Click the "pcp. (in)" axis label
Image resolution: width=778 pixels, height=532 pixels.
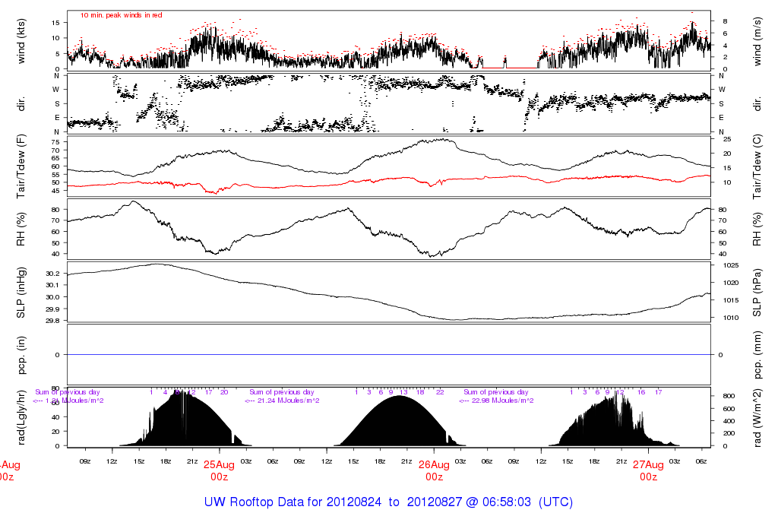[x=21, y=355]
